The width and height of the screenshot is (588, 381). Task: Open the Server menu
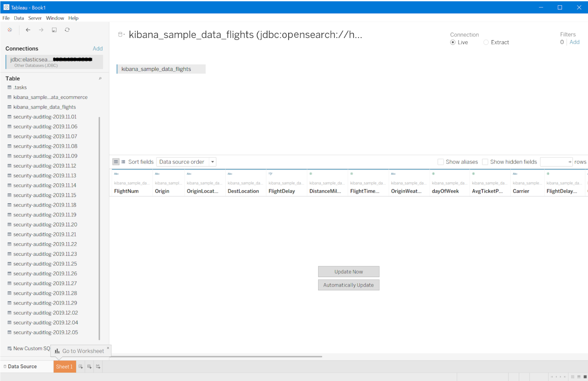click(35, 18)
